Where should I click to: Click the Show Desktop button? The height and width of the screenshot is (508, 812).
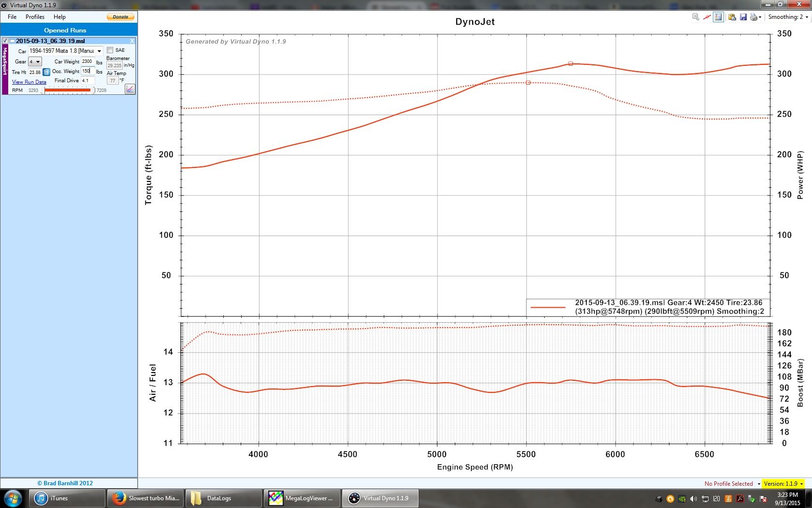pos(809,498)
